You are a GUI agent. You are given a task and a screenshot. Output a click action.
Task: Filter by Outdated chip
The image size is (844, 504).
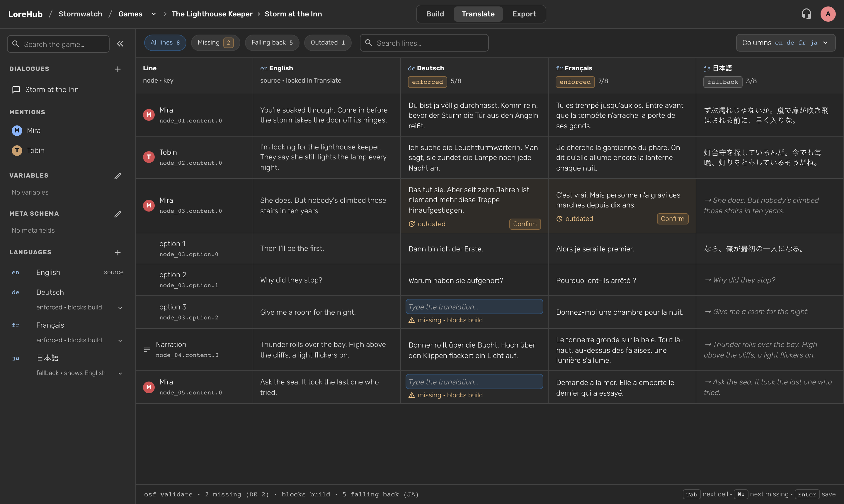[328, 42]
